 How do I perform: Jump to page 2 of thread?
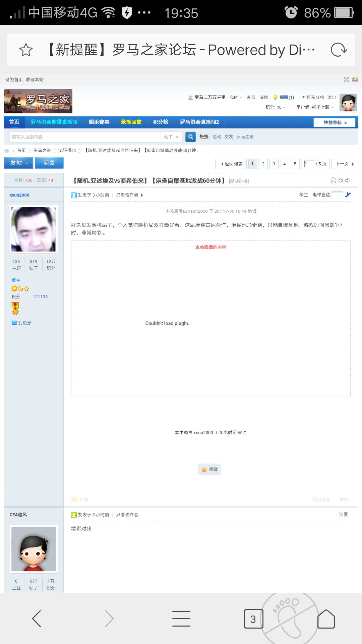coord(263,164)
